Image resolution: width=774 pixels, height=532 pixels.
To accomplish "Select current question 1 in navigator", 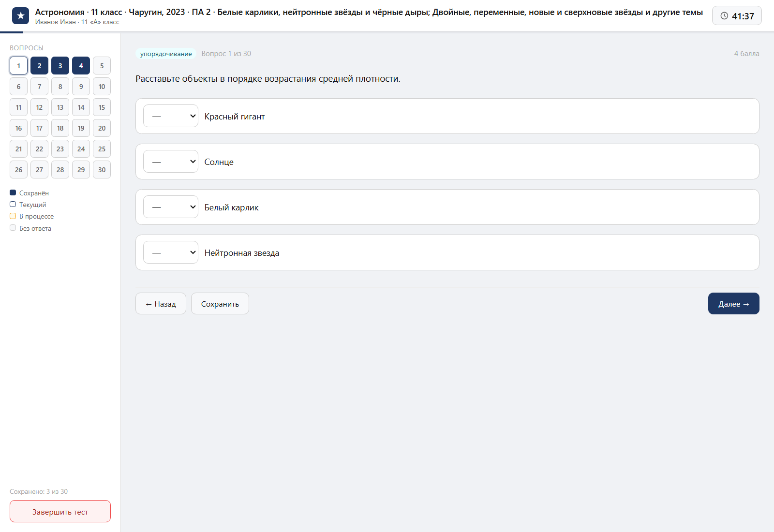I will click(x=18, y=66).
